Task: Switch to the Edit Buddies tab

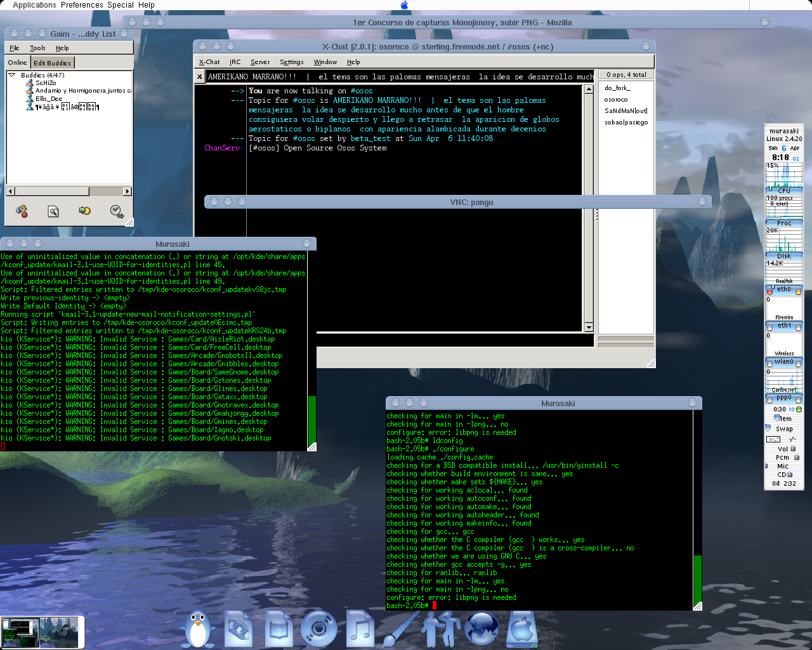Action: coord(53,63)
